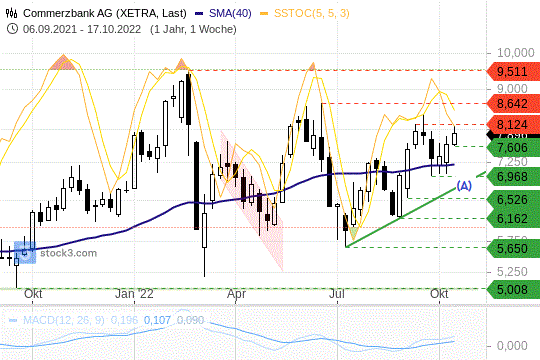540x360 pixels.
Task: Click the red 8,124 resistance label
Action: pos(513,124)
